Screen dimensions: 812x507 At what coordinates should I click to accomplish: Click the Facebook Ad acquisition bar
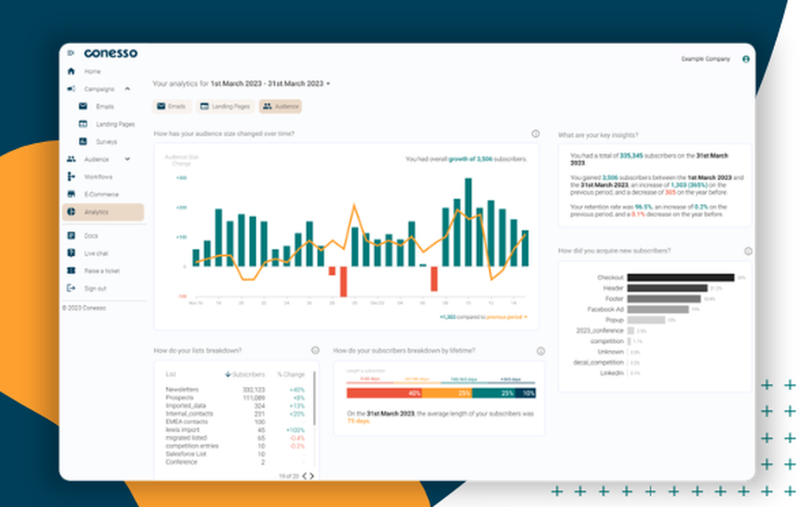(658, 310)
